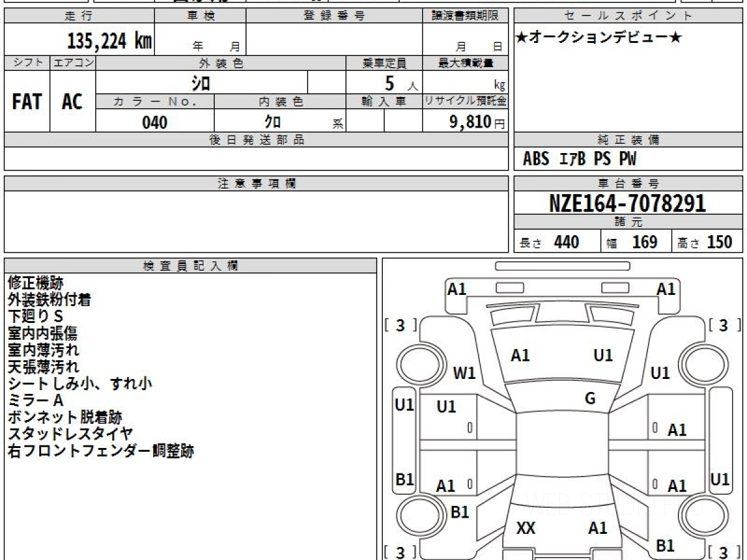Select the 最大積載量 header cell
The width and height of the screenshot is (747, 560).
[466, 63]
